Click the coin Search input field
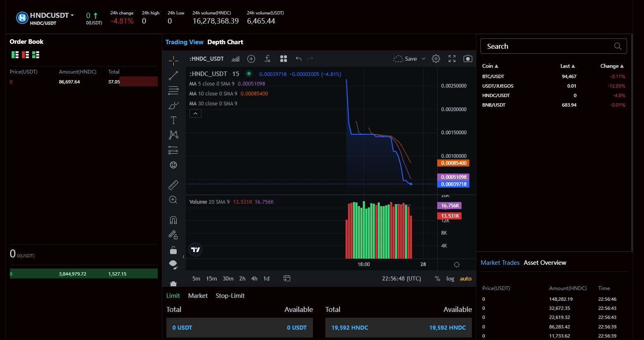The height and width of the screenshot is (340, 644). coord(548,46)
